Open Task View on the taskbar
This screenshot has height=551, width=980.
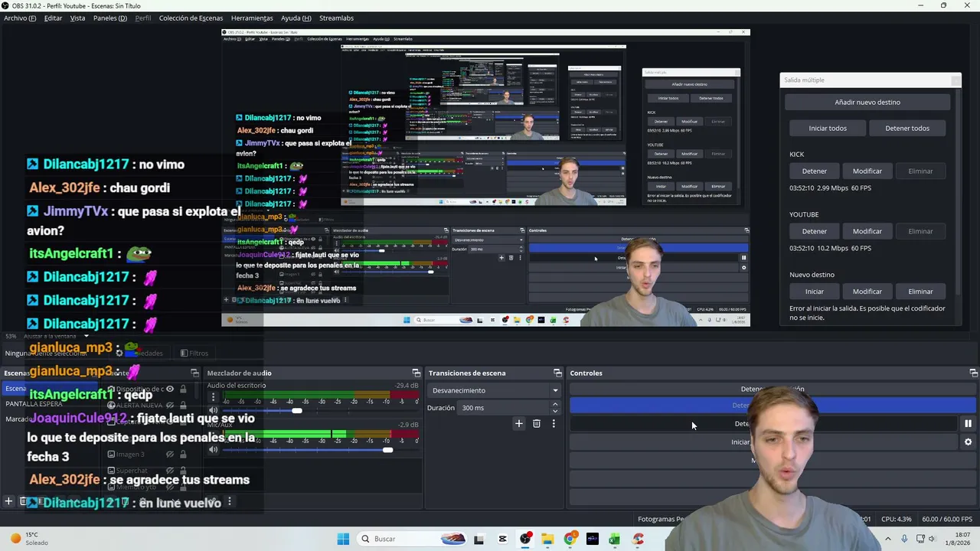pos(479,539)
